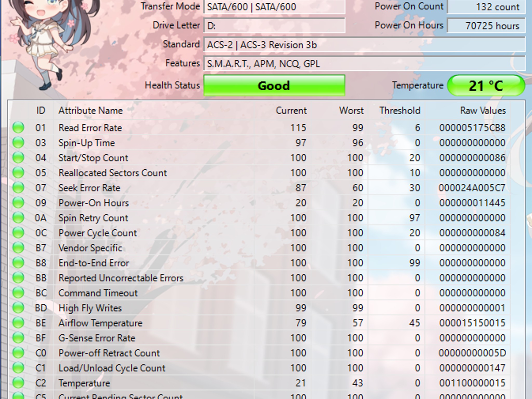Click the green status icon for Spin Retry Count
This screenshot has height=399, width=532.
pyautogui.click(x=18, y=218)
